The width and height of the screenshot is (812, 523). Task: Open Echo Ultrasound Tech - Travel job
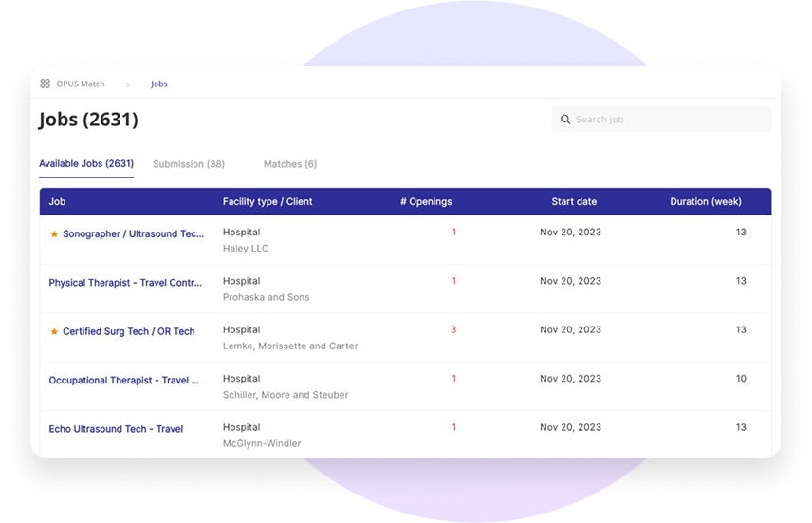116,429
